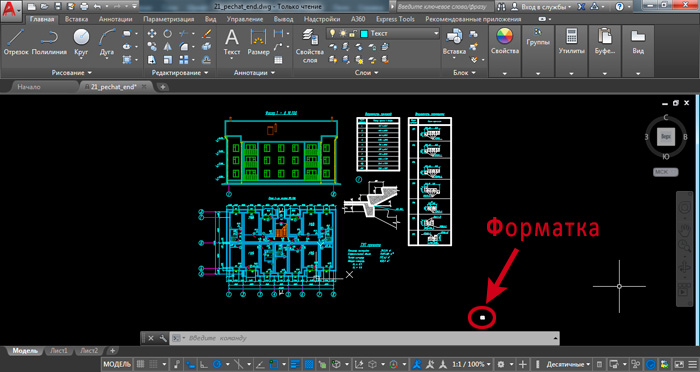This screenshot has width=700, height=372.
Task: Add new layout with plus button
Action: (x=112, y=351)
